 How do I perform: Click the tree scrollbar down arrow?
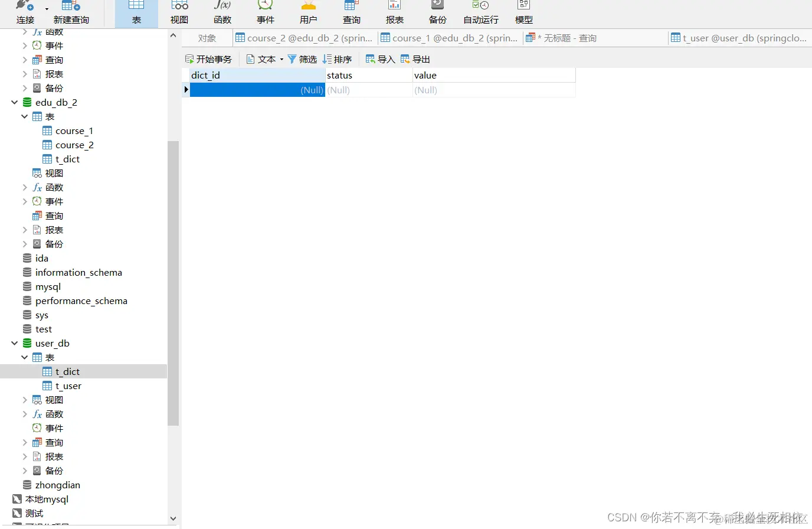[173, 519]
